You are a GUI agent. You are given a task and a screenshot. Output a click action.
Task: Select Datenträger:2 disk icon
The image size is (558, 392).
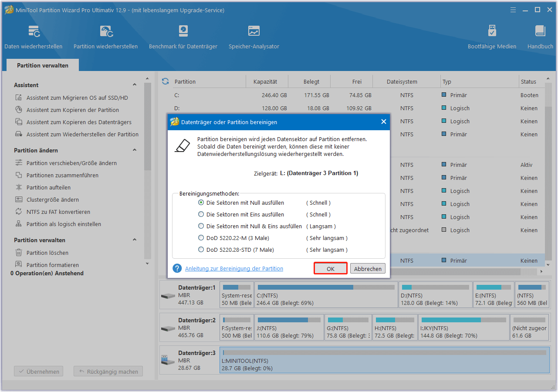point(168,328)
